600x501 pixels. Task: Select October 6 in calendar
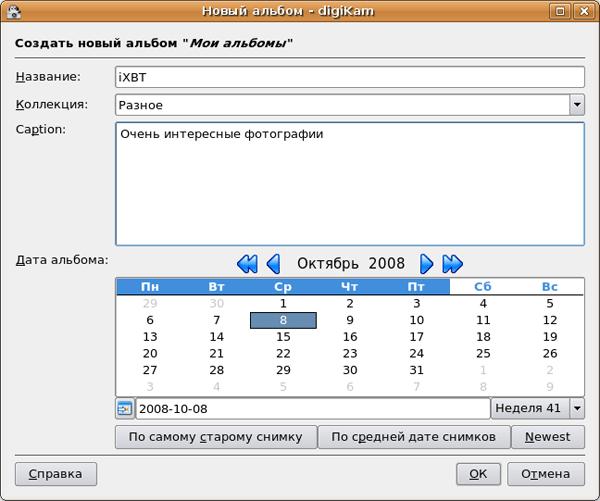pyautogui.click(x=150, y=320)
